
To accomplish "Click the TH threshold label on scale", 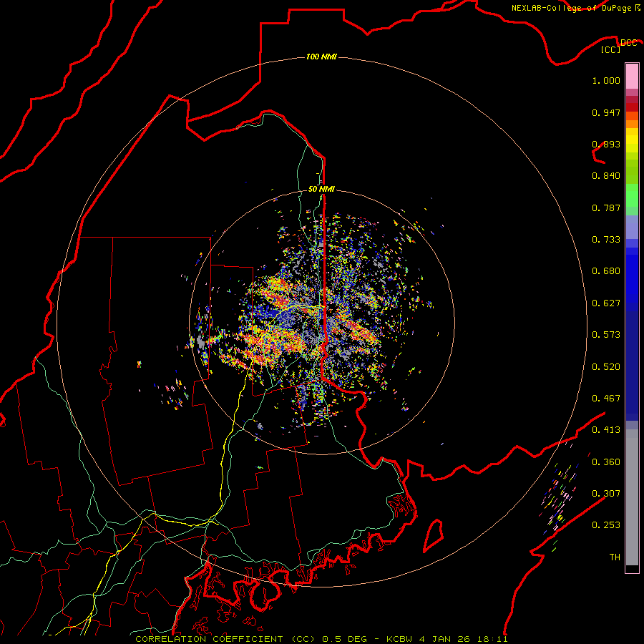I will pyautogui.click(x=615, y=557).
